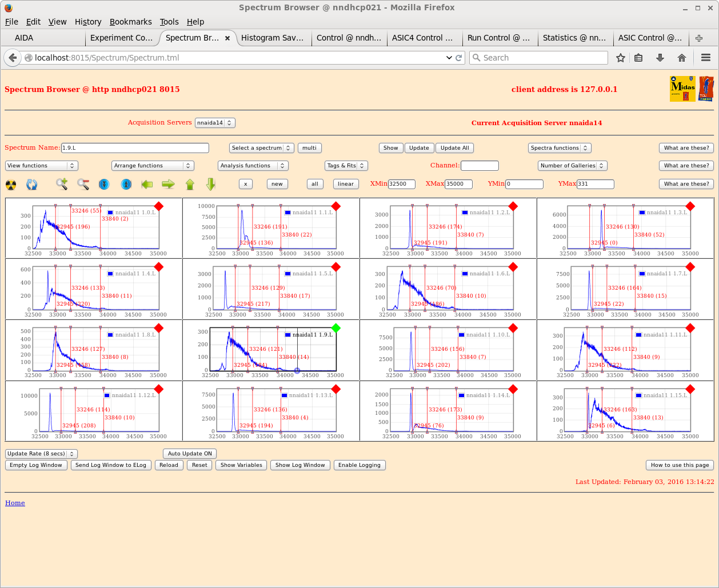Click the Spectrum Name input field
719x588 pixels.
pyautogui.click(x=135, y=148)
